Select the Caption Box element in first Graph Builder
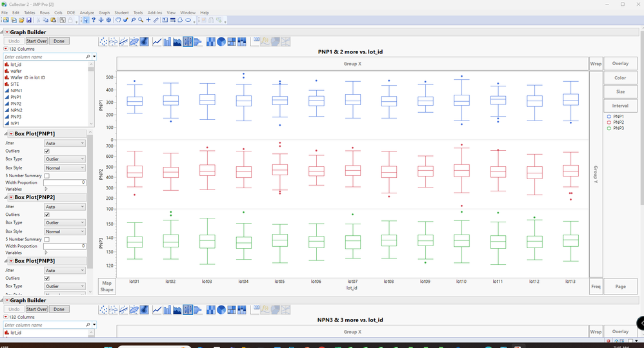 coord(255,41)
